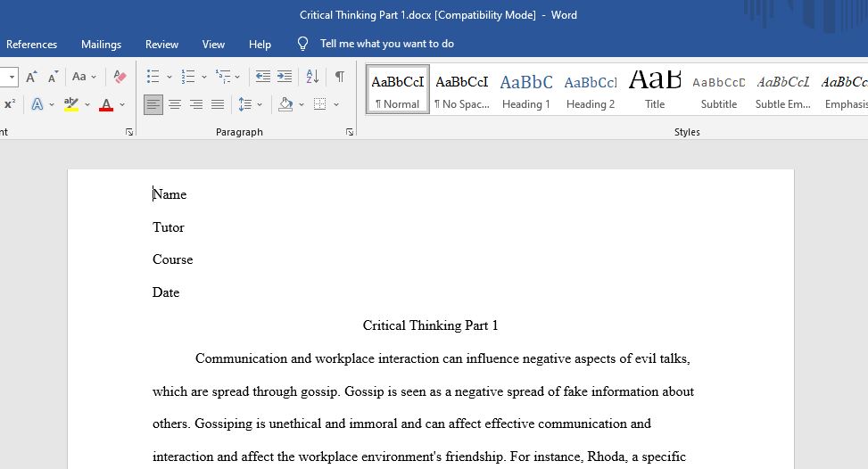Place cursor on the Course line
Image resolution: width=868 pixels, height=469 pixels.
(173, 259)
